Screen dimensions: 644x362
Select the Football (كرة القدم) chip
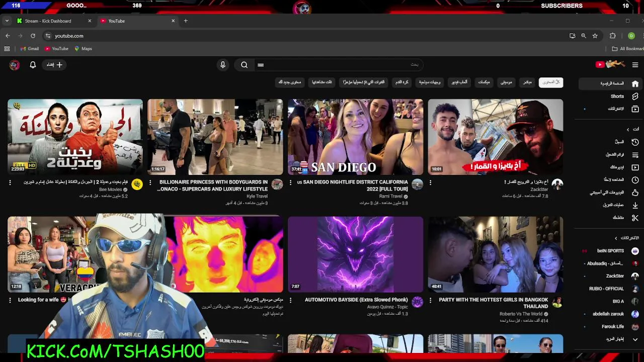coord(402,82)
